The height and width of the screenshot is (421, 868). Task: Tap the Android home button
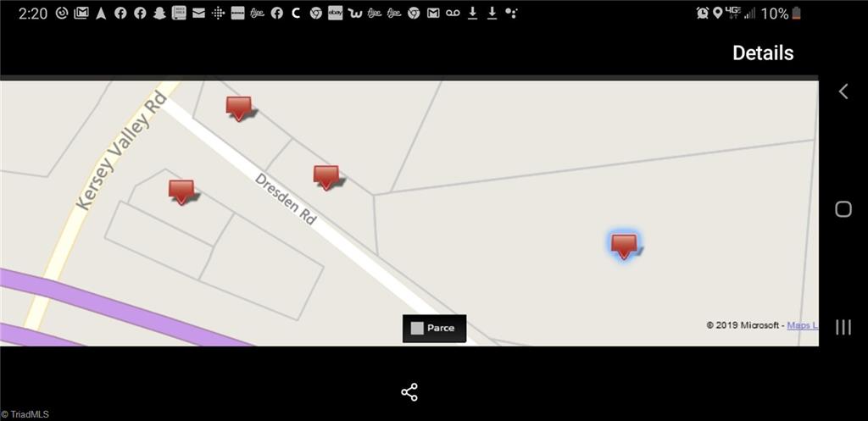point(843,209)
